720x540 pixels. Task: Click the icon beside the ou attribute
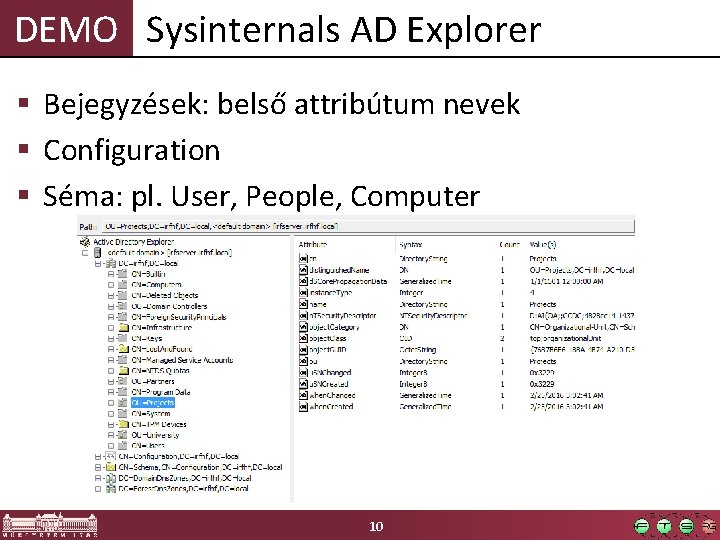click(x=303, y=361)
